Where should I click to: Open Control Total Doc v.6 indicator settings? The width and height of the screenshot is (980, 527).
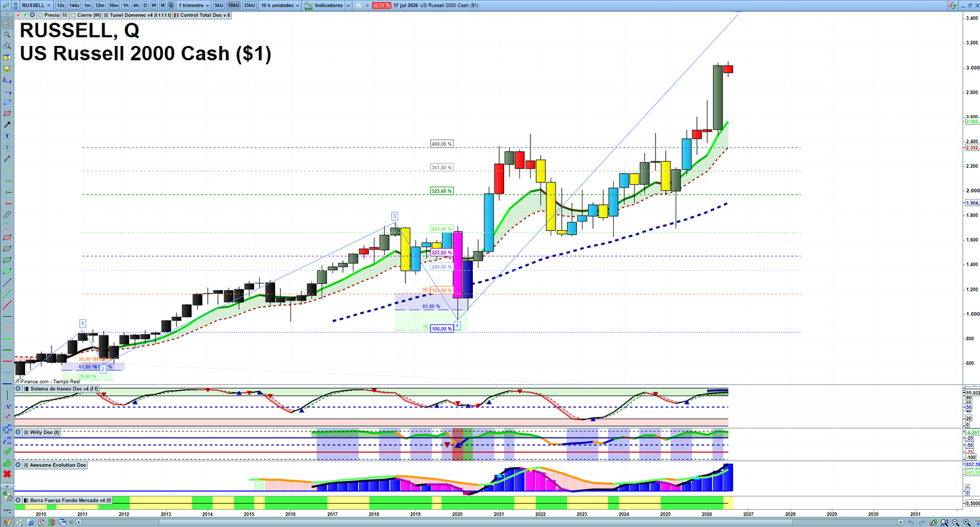tap(202, 15)
